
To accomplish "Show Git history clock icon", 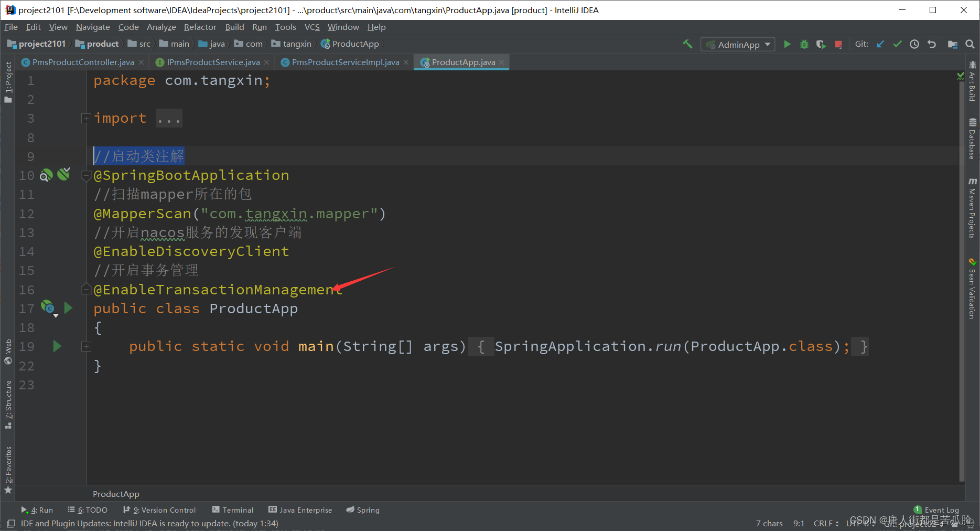I will 914,44.
